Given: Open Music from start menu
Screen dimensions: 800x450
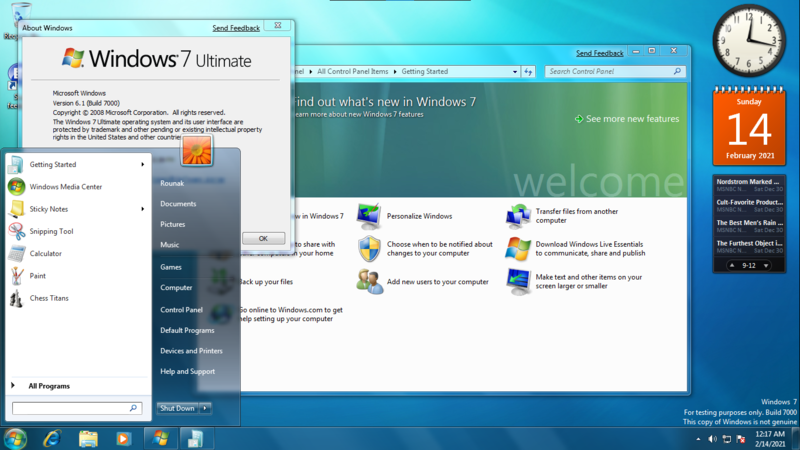Looking at the screenshot, I should 169,244.
